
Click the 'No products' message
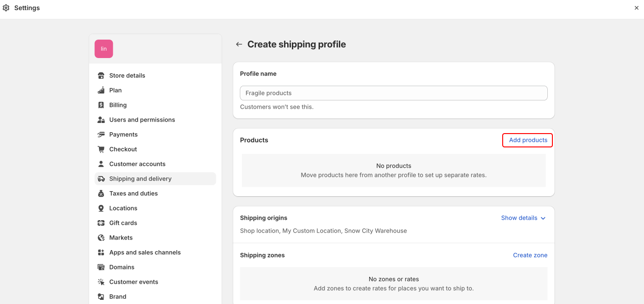pos(394,166)
